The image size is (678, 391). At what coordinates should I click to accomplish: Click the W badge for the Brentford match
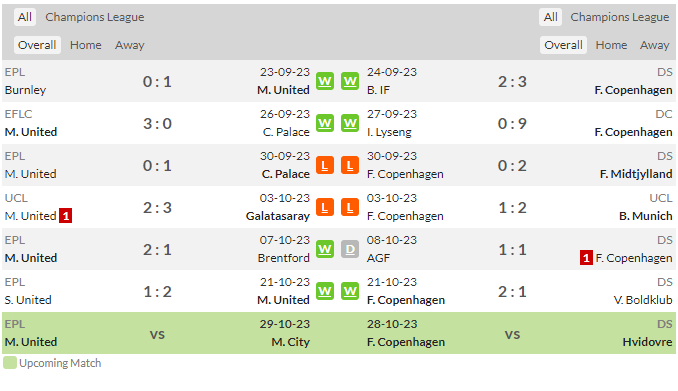(x=325, y=249)
